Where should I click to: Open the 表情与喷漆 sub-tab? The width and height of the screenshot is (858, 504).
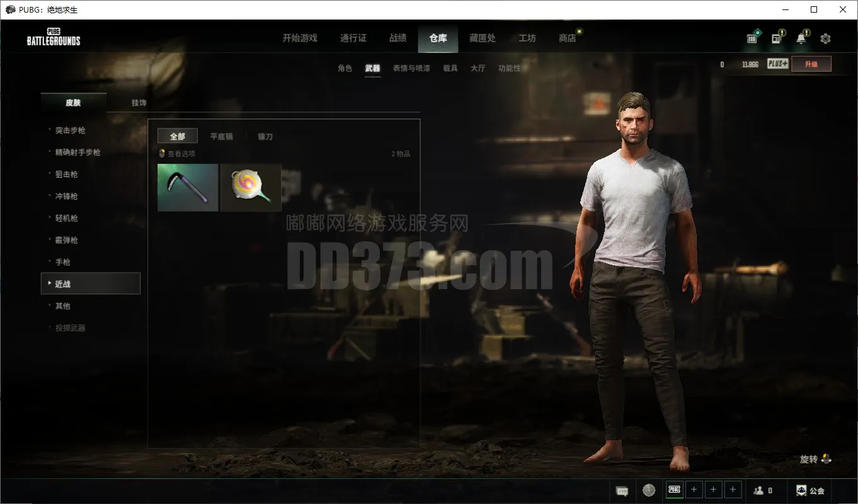(411, 68)
